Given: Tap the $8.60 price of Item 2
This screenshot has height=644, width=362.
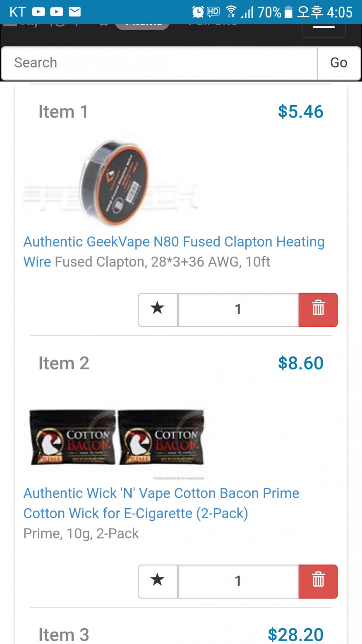Looking at the screenshot, I should pyautogui.click(x=300, y=363).
